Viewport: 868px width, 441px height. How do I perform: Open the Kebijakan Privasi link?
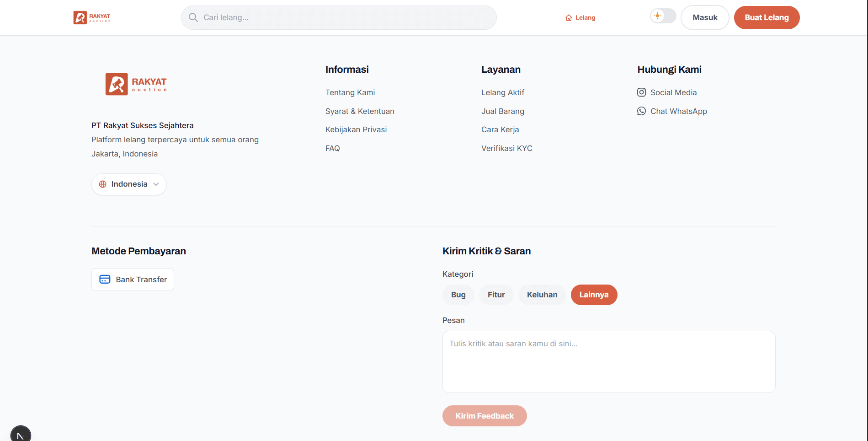click(x=356, y=129)
